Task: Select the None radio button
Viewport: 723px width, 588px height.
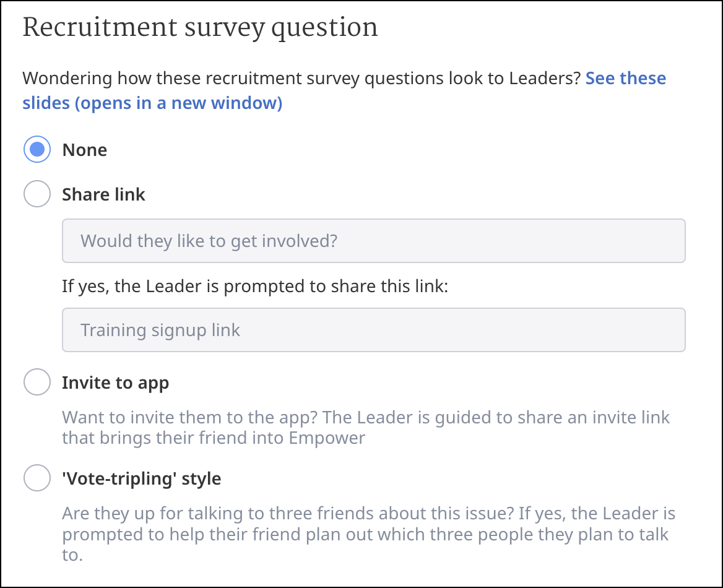Action: [37, 150]
